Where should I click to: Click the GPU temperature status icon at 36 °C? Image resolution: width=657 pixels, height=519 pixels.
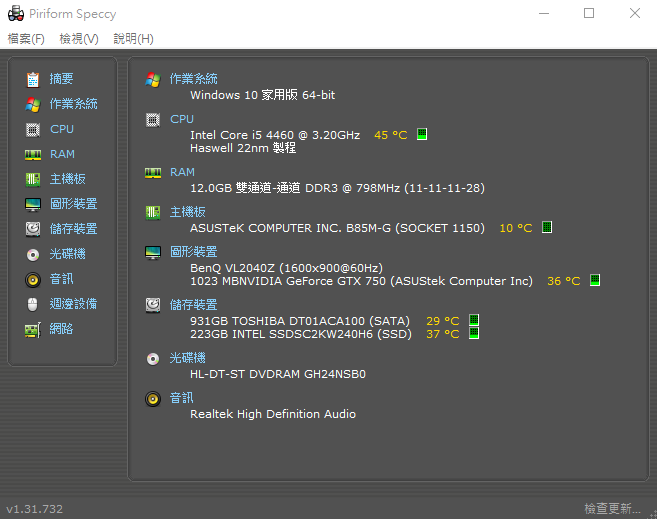(595, 280)
